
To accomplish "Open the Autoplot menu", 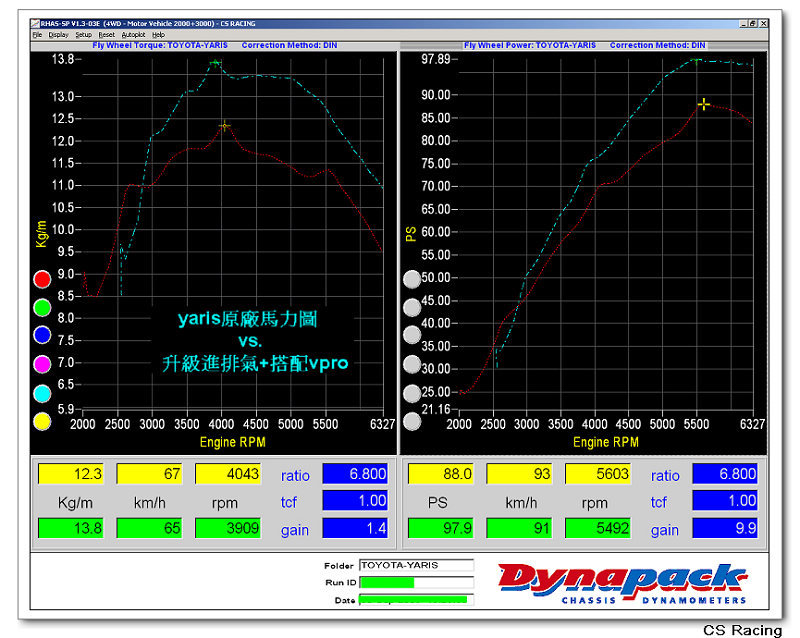I will 133,35.
